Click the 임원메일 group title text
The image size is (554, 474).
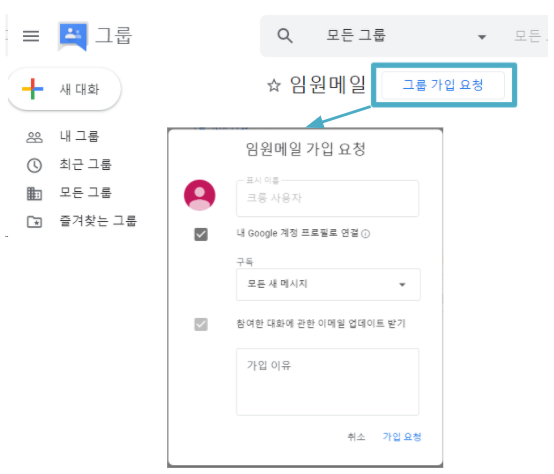pos(328,85)
